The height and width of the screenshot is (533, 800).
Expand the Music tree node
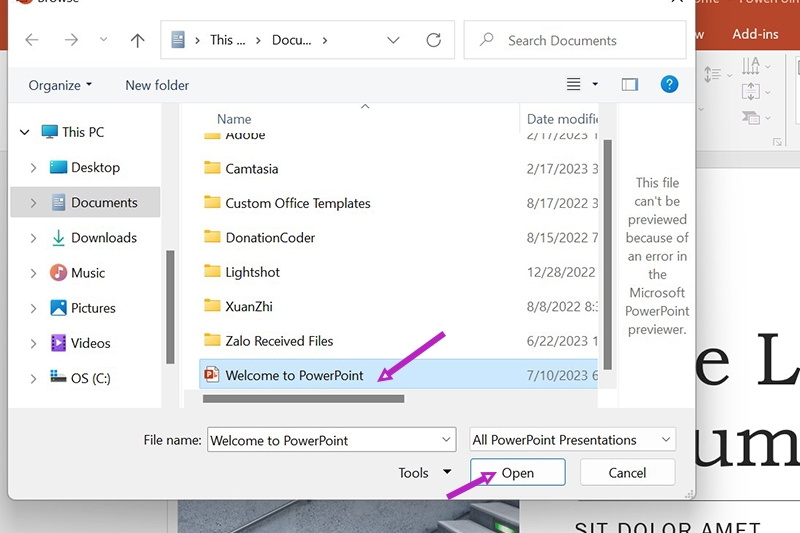33,273
